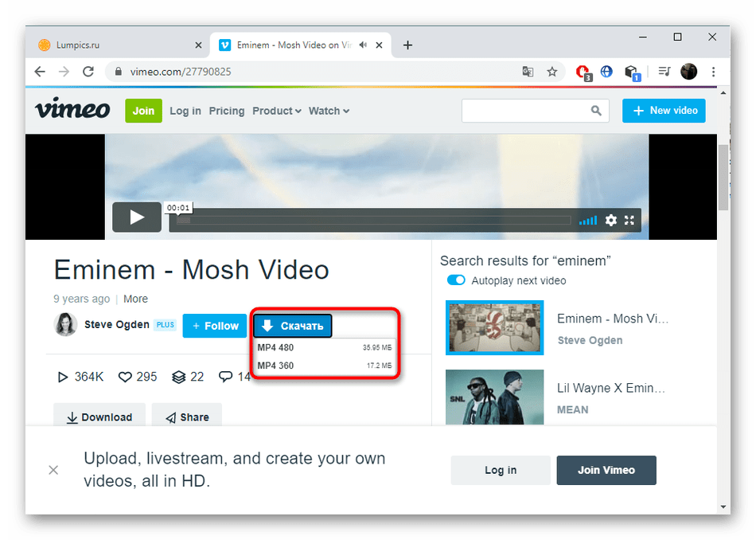Image resolution: width=756 pixels, height=540 pixels.
Task: Click the video progress bar
Action: coord(372,221)
